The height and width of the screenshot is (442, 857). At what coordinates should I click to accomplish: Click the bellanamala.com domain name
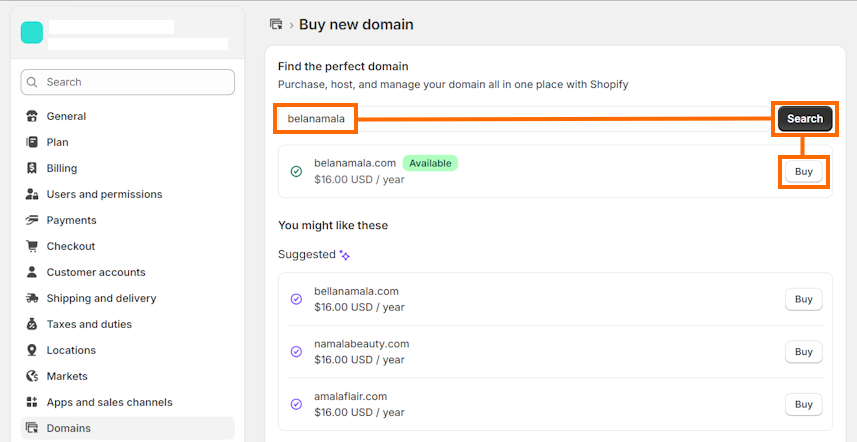[356, 291]
